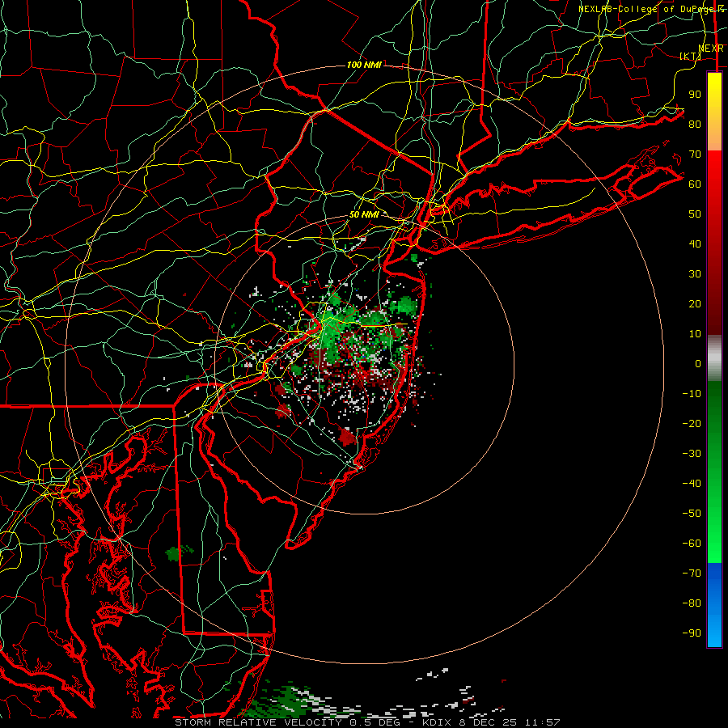Click the -40 value on velocity scale
Viewport: 728px width, 728px height.
tap(692, 484)
